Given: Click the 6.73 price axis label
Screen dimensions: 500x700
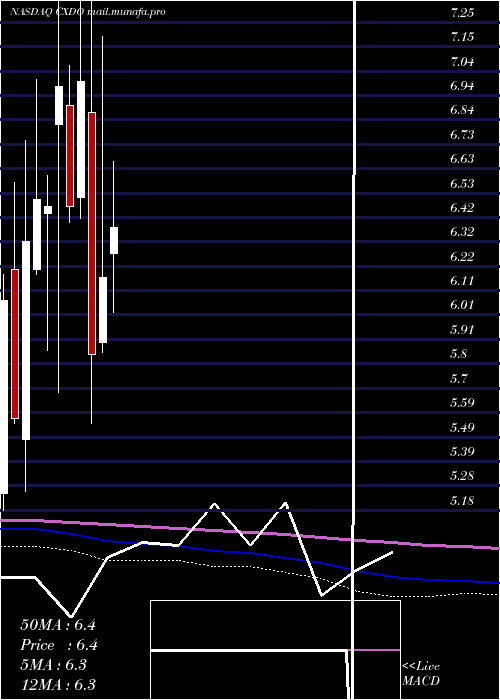Looking at the screenshot, I should click(x=462, y=135).
